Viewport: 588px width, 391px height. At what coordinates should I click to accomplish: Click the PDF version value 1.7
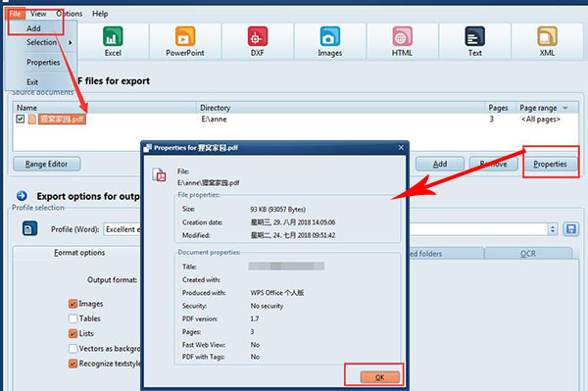click(255, 318)
